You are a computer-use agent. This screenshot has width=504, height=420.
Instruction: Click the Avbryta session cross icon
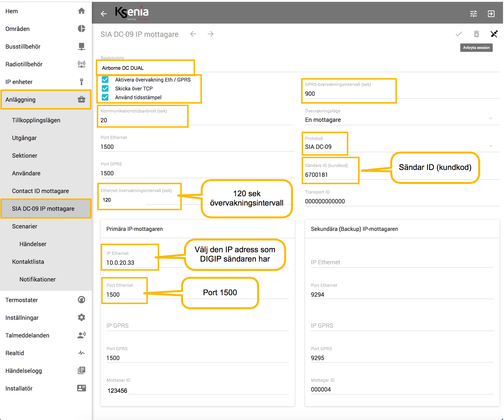pos(494,34)
